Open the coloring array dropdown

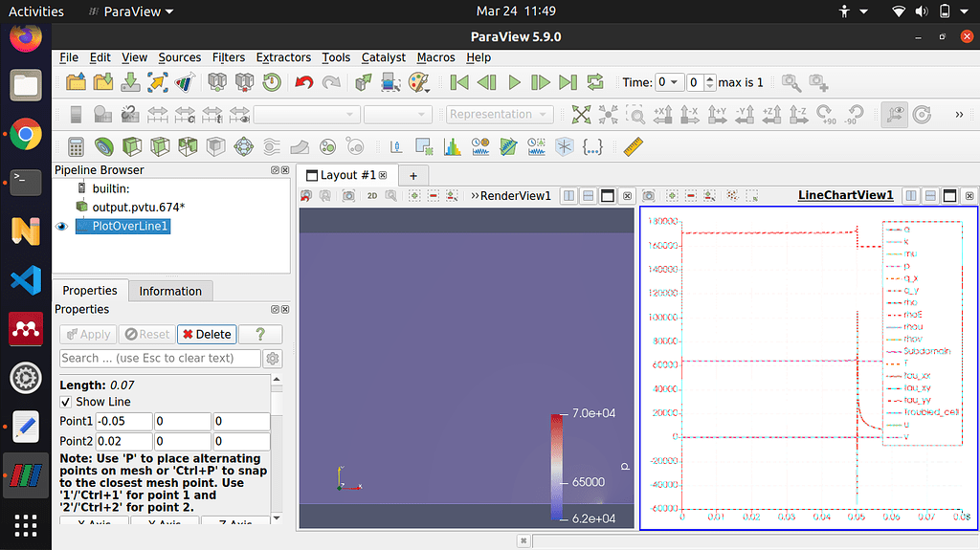point(306,115)
